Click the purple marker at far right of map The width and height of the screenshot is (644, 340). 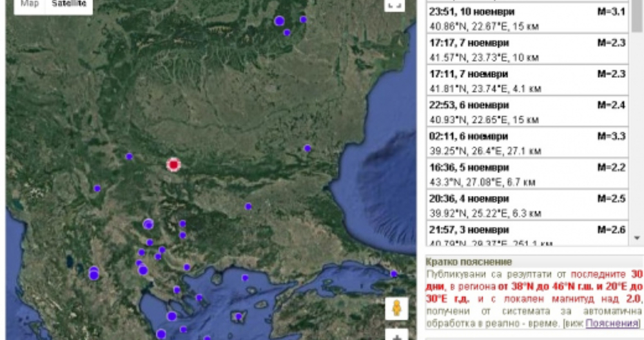coord(394,274)
